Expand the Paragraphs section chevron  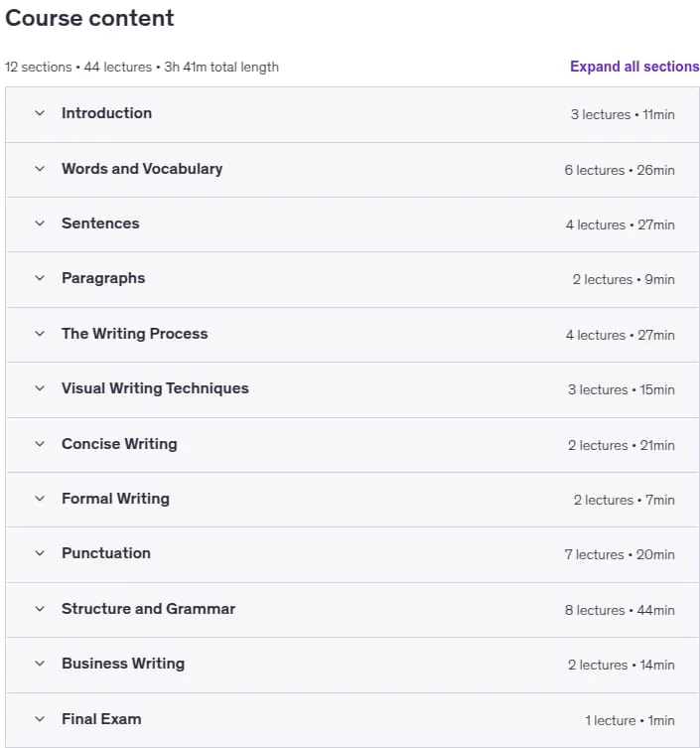point(40,278)
